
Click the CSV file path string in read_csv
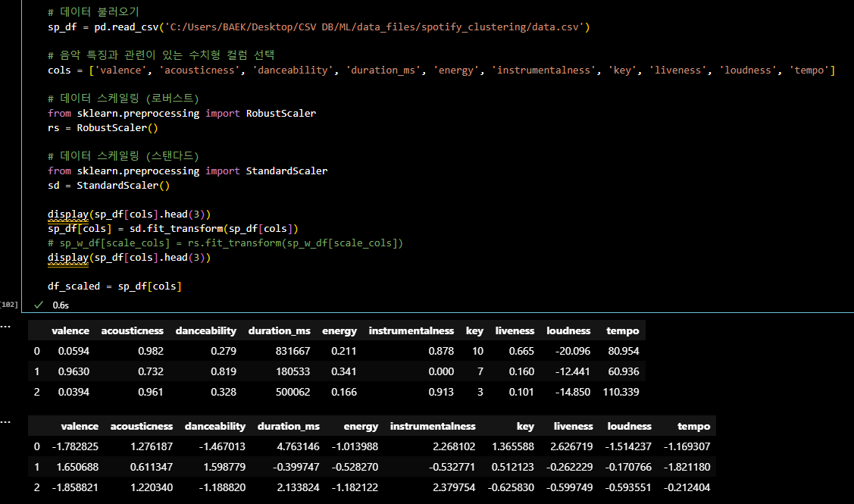[374, 27]
